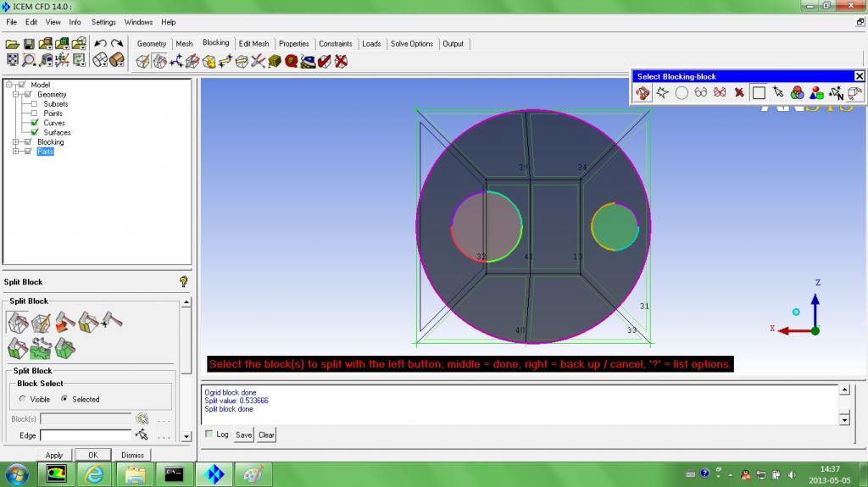The width and height of the screenshot is (868, 487).
Task: Switch to the Edit Mesh tab
Action: pos(253,44)
